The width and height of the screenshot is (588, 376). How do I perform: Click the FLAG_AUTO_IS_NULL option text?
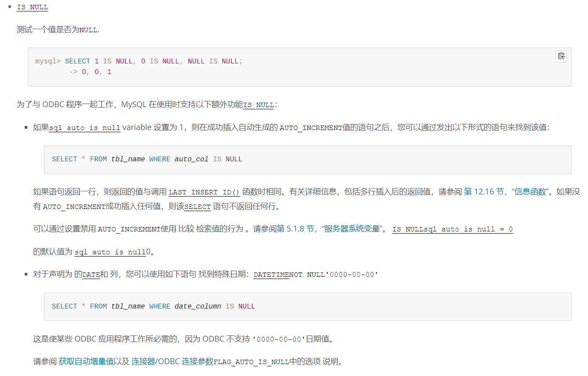click(251, 362)
